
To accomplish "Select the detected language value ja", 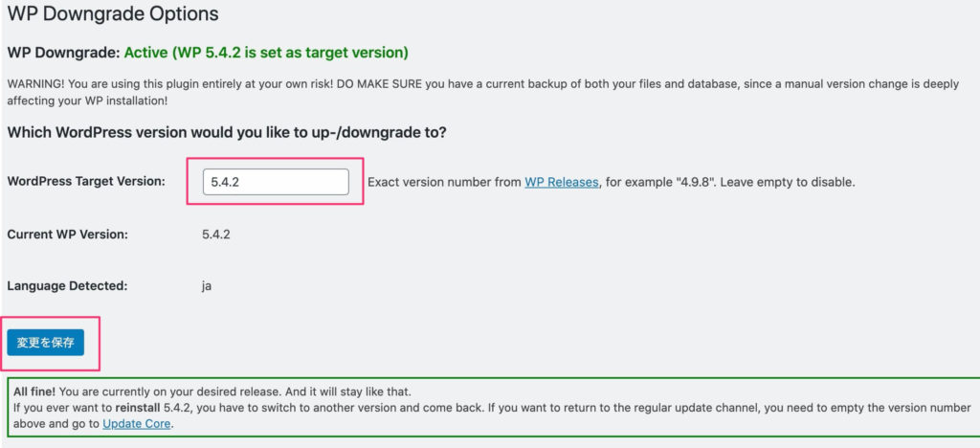I will tap(207, 287).
